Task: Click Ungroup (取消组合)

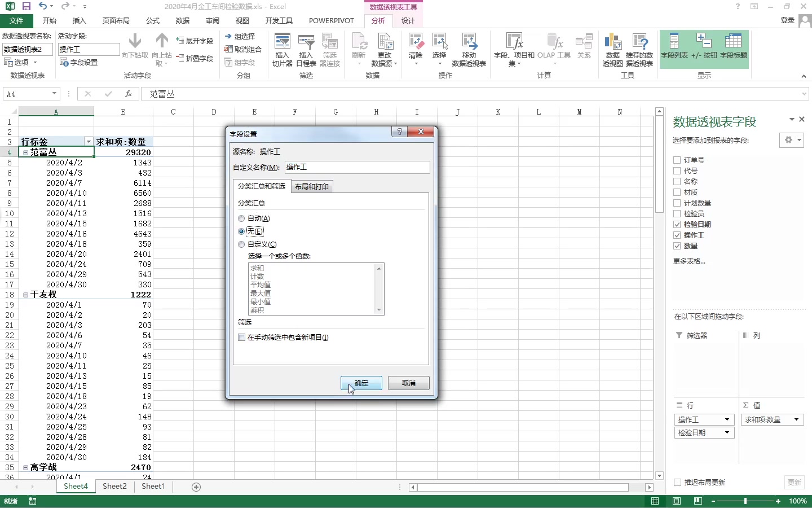Action: click(x=243, y=49)
